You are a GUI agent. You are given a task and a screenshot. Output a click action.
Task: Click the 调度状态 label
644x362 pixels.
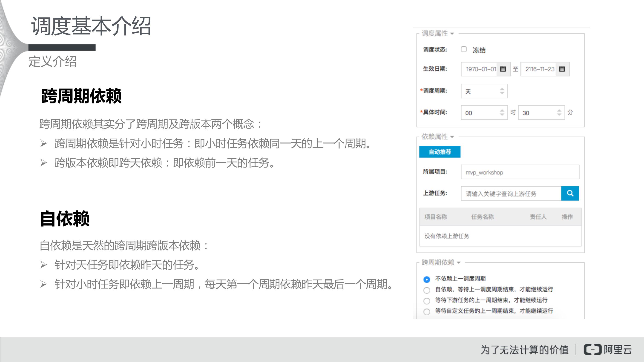coord(435,49)
